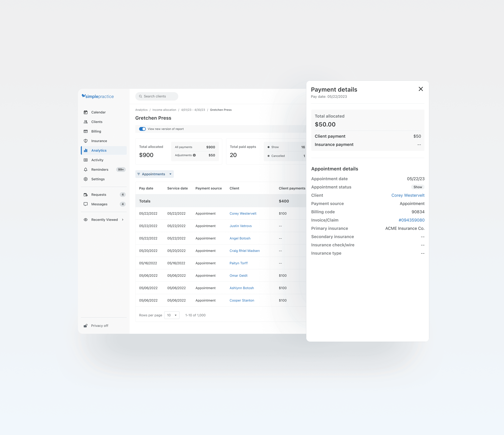Click the Billing card icon
504x435 pixels.
click(x=86, y=131)
